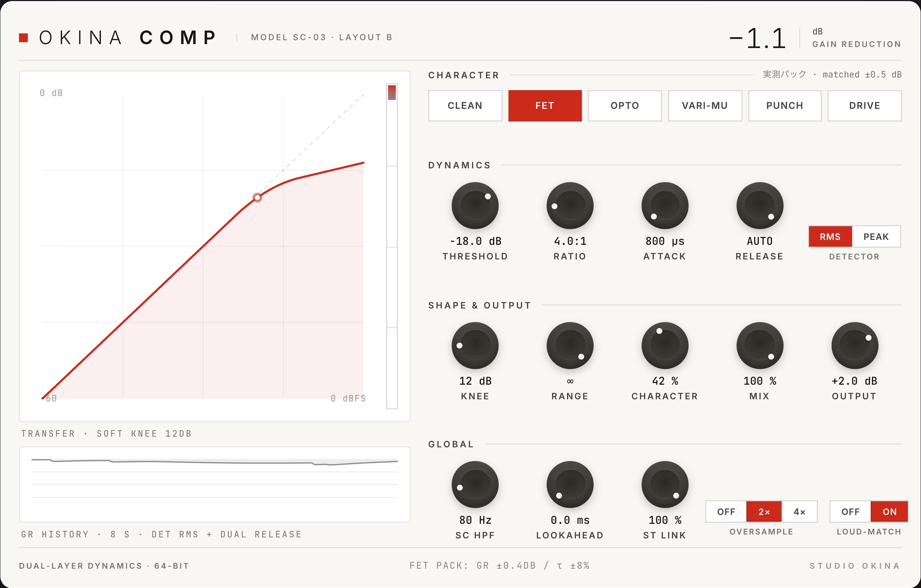Click the 800 µs attack value
Image resolution: width=921 pixels, height=588 pixels.
point(665,241)
